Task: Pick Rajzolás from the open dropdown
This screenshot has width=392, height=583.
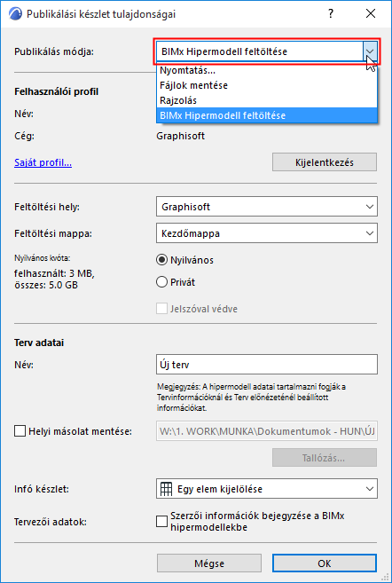Action: click(x=267, y=100)
